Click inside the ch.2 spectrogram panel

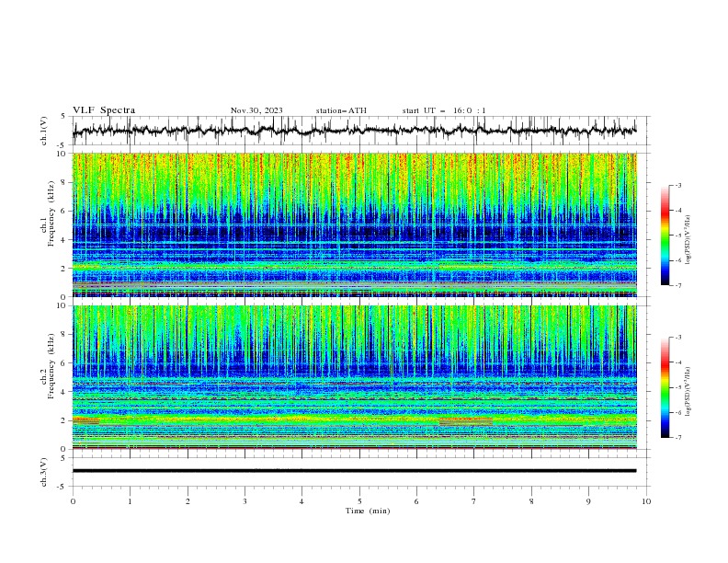pyautogui.click(x=354, y=377)
